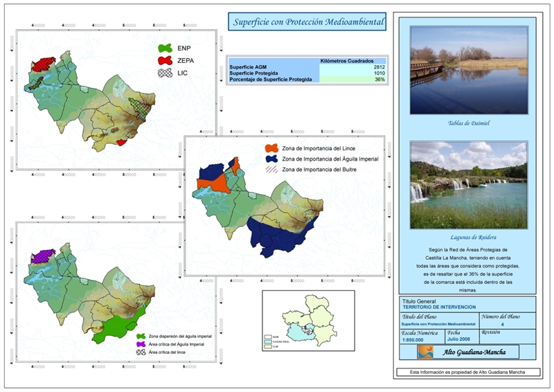Select the scale value 1:850.000
This screenshot has height=392, width=554.
[412, 339]
